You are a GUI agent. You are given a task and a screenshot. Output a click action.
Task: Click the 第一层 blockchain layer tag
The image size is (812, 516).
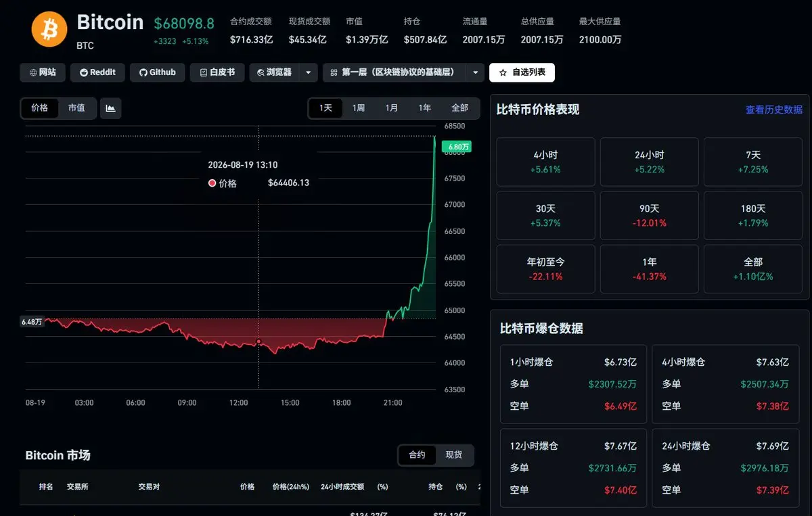coord(394,72)
